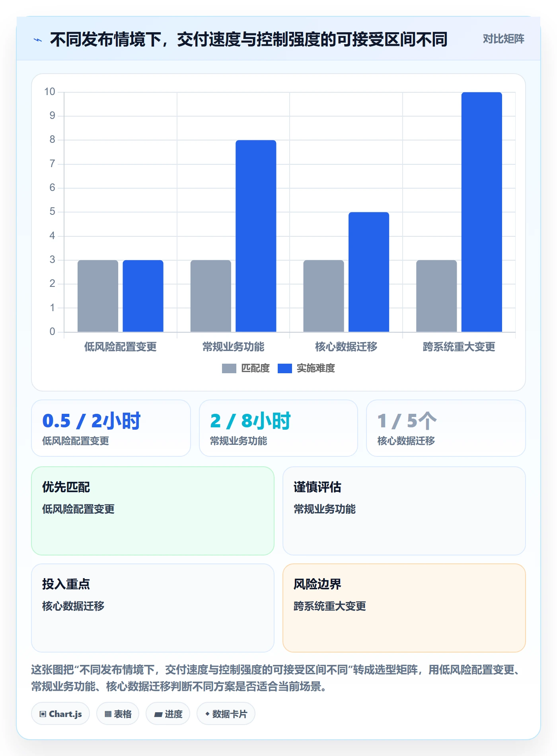Toggle the 实施难度 legend swatch
The height and width of the screenshot is (756, 557).
(x=284, y=368)
